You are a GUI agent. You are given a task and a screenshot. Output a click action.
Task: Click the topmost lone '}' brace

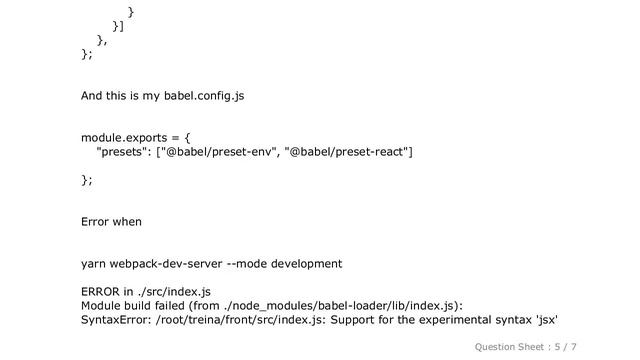click(131, 12)
